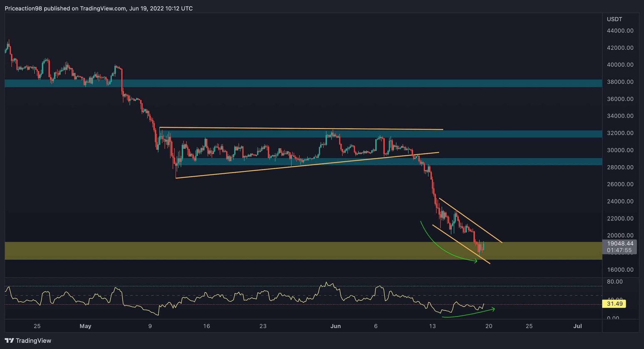Click the 20 date label on time axis
The height and width of the screenshot is (349, 644).
tap(489, 326)
